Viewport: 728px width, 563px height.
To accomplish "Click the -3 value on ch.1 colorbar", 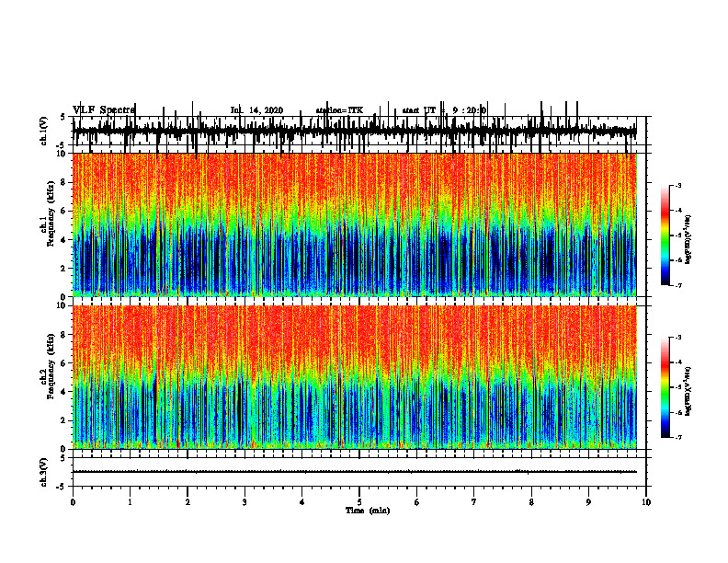I will 678,185.
